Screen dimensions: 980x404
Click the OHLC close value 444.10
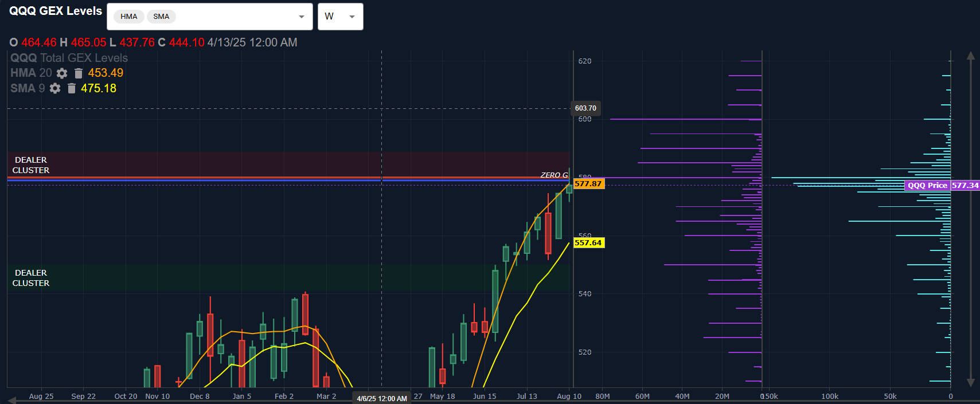coord(187,42)
